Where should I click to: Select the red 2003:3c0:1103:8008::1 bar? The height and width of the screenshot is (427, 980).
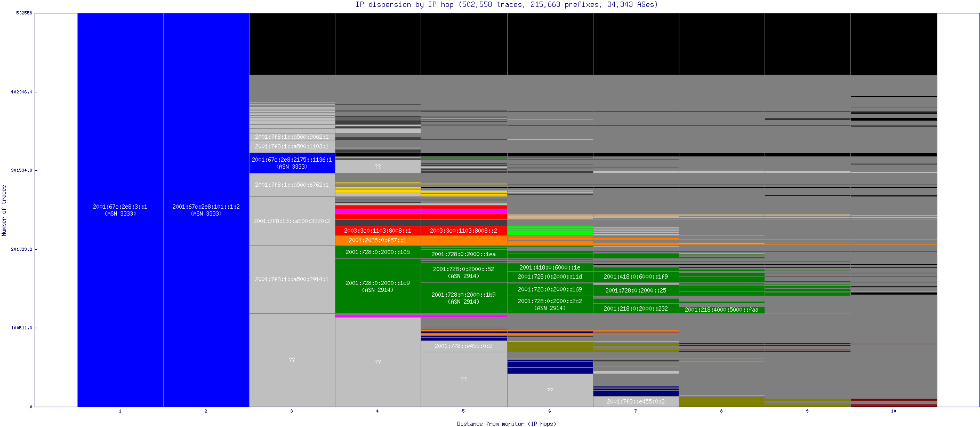[x=377, y=231]
